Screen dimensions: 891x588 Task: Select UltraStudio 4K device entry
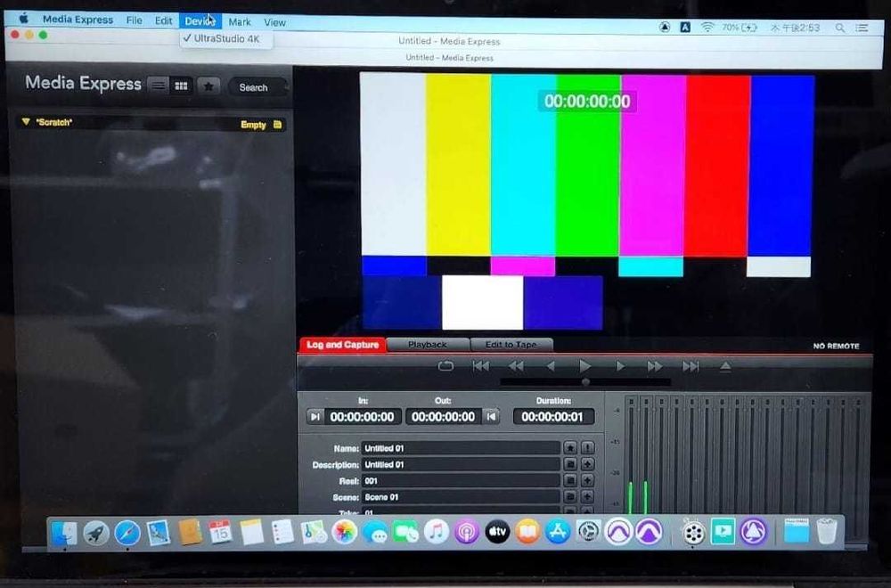pyautogui.click(x=226, y=38)
